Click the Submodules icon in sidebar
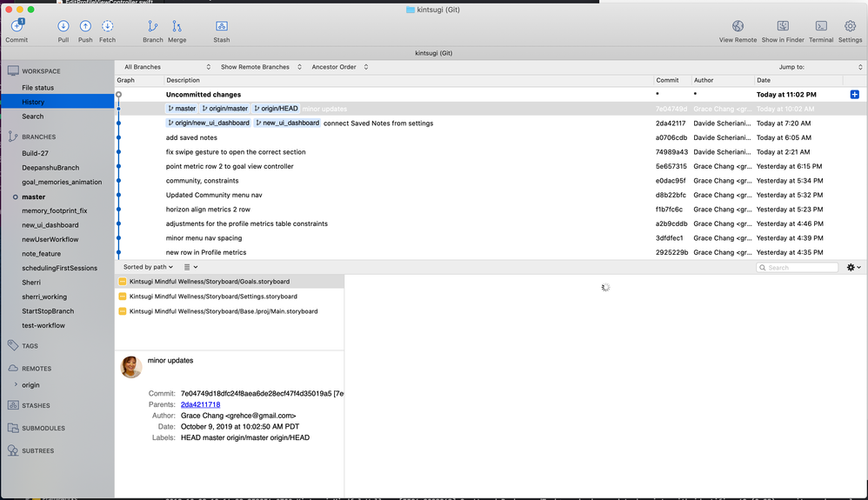Viewport: 868px width, 500px height. click(13, 428)
